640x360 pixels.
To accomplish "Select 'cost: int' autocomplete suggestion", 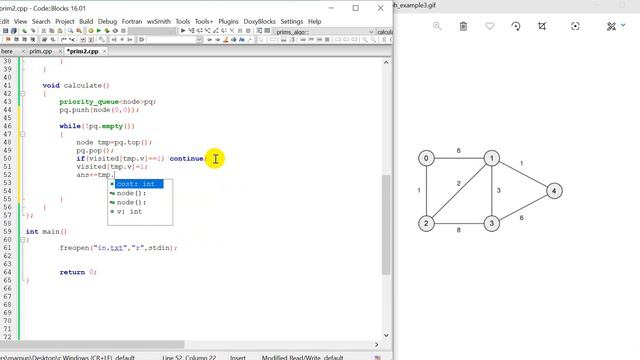I will [140, 184].
